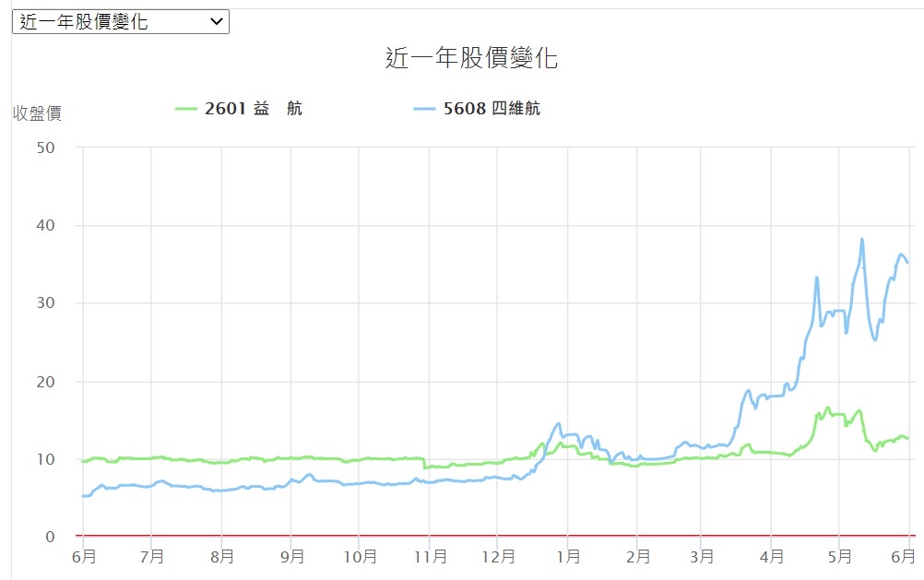The width and height of the screenshot is (924, 580).
Task: Click the green line swatch in the legend
Action: (187, 109)
